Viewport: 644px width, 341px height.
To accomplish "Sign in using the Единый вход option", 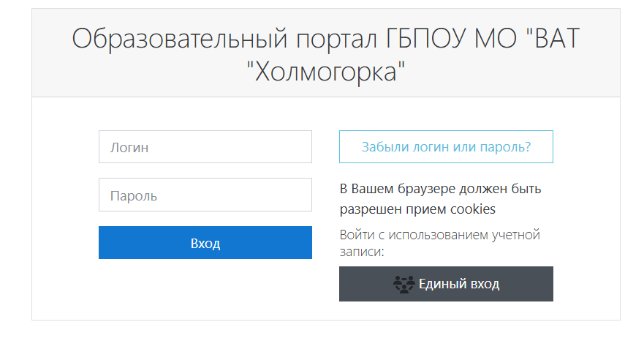I will click(446, 284).
